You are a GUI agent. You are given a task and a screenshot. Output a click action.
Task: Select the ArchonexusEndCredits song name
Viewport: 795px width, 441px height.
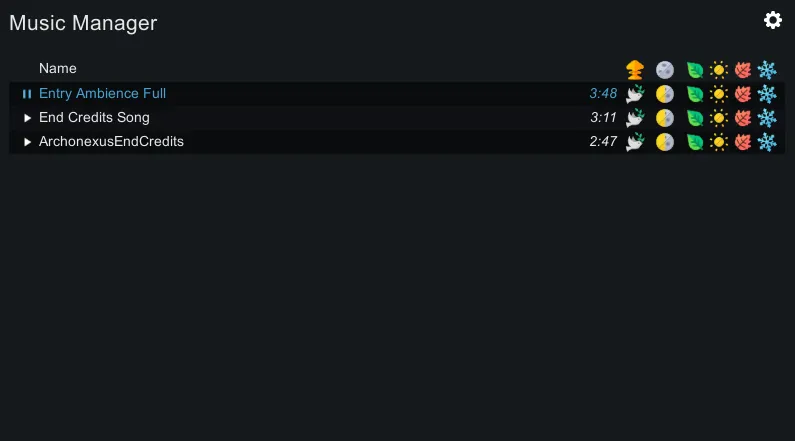111,141
